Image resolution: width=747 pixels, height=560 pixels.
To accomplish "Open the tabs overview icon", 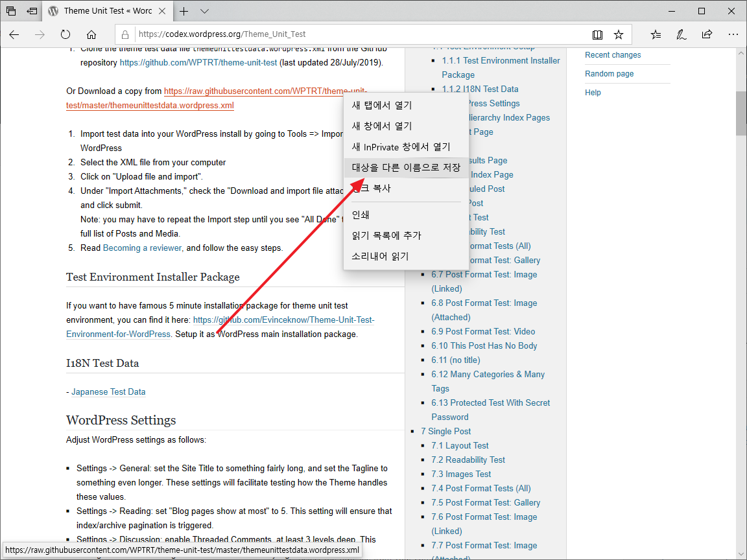I will click(11, 11).
